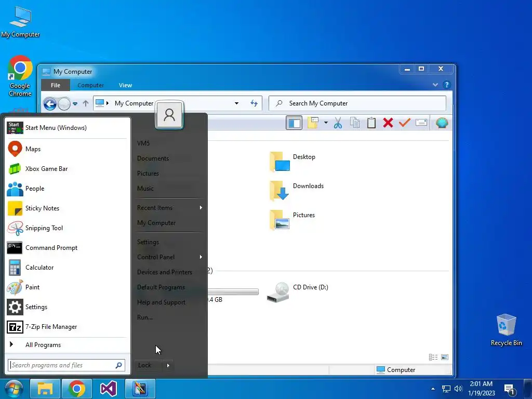Launch the Snipping Tool
The width and height of the screenshot is (532, 399).
pyautogui.click(x=66, y=228)
